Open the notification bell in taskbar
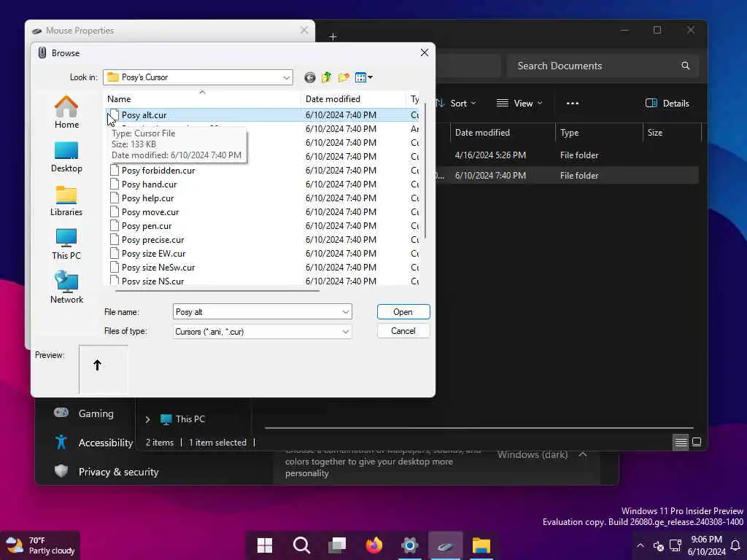This screenshot has height=560, width=747. click(x=735, y=545)
